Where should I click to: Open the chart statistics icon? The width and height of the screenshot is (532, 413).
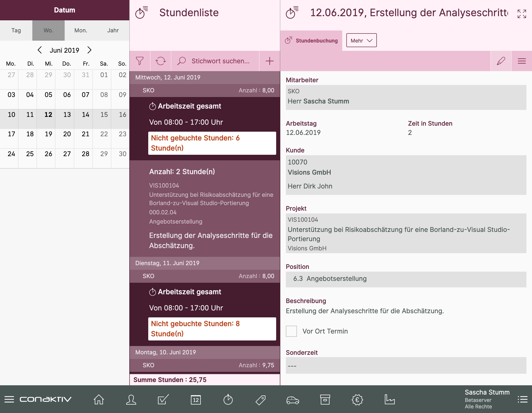[x=390, y=400]
